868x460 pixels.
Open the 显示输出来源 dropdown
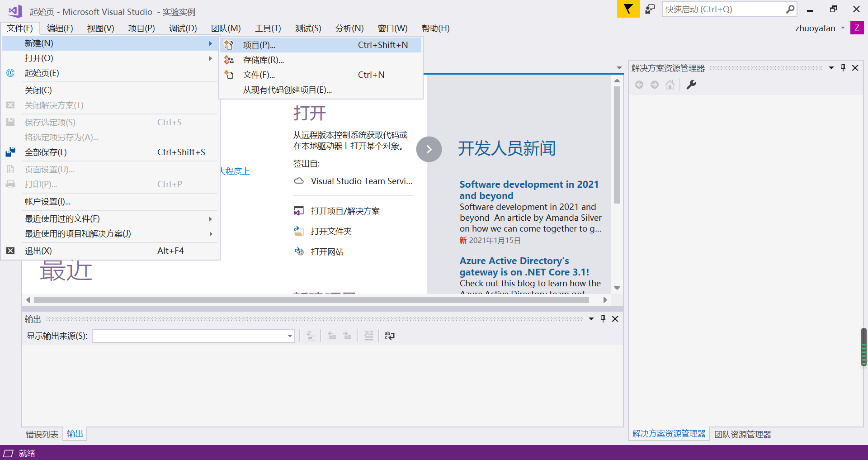pos(289,336)
